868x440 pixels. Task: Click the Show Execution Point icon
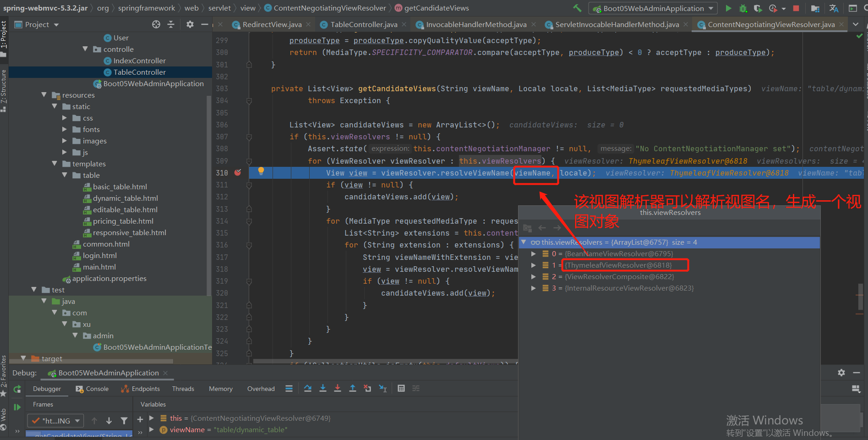pos(289,388)
